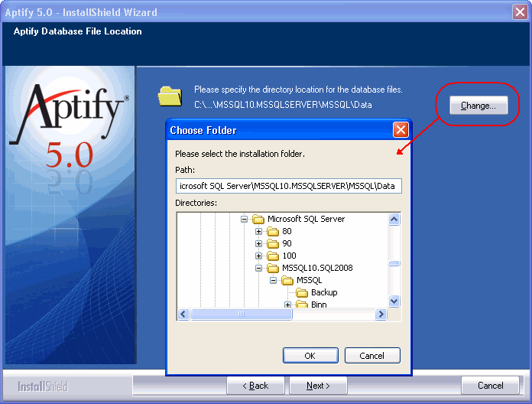Cancel the InstallShield wizard
The width and height of the screenshot is (532, 404).
click(x=490, y=386)
